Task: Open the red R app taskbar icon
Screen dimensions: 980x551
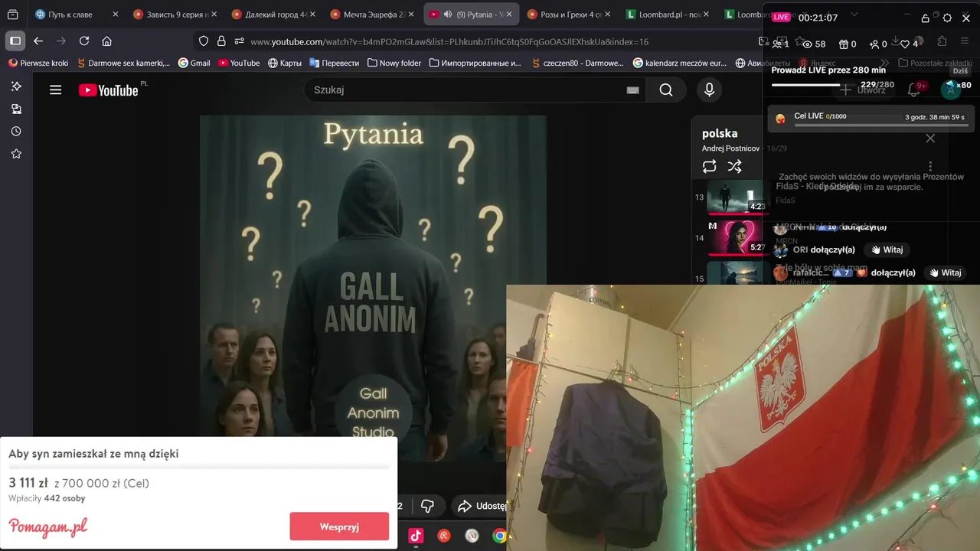Action: click(443, 536)
